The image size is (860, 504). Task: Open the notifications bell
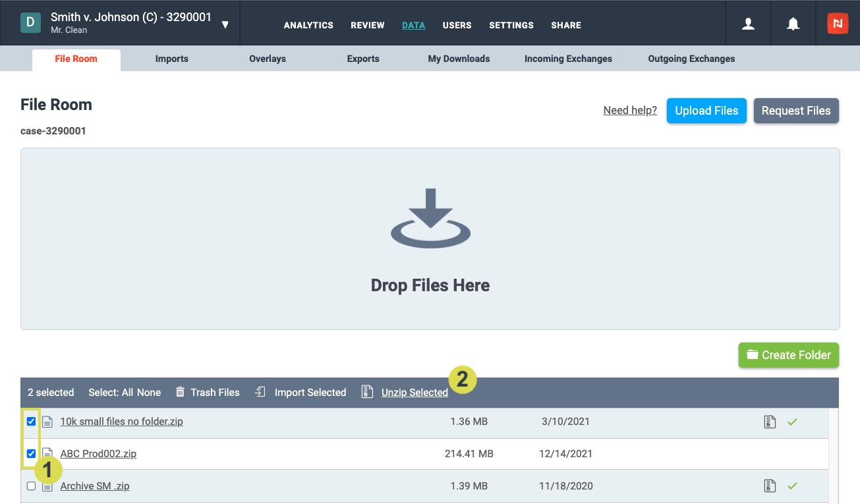point(793,24)
